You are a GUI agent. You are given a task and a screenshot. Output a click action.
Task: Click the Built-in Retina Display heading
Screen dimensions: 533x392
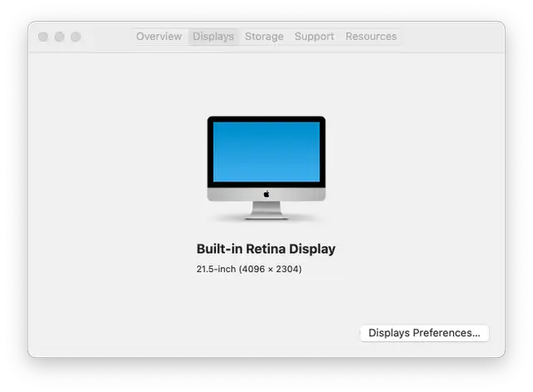(x=266, y=249)
